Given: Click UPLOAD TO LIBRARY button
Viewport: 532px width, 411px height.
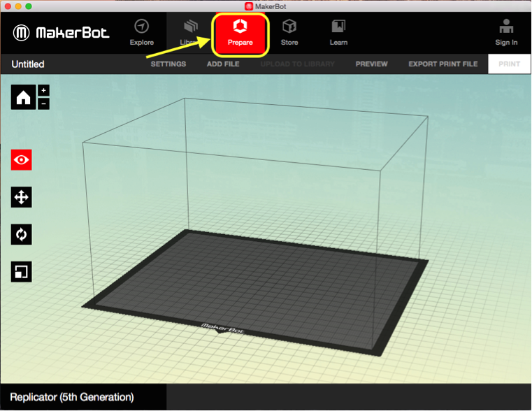Looking at the screenshot, I should (x=297, y=64).
